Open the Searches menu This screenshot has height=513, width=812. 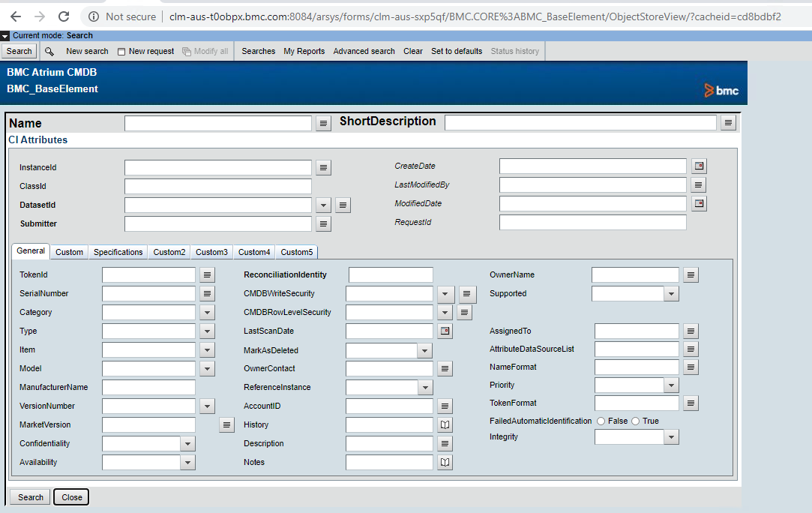(x=259, y=51)
